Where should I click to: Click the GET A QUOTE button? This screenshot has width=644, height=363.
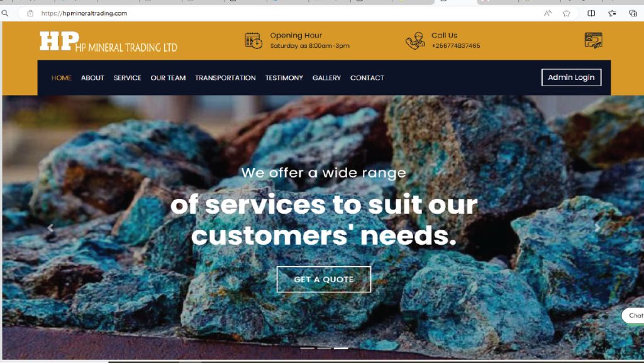tap(324, 279)
